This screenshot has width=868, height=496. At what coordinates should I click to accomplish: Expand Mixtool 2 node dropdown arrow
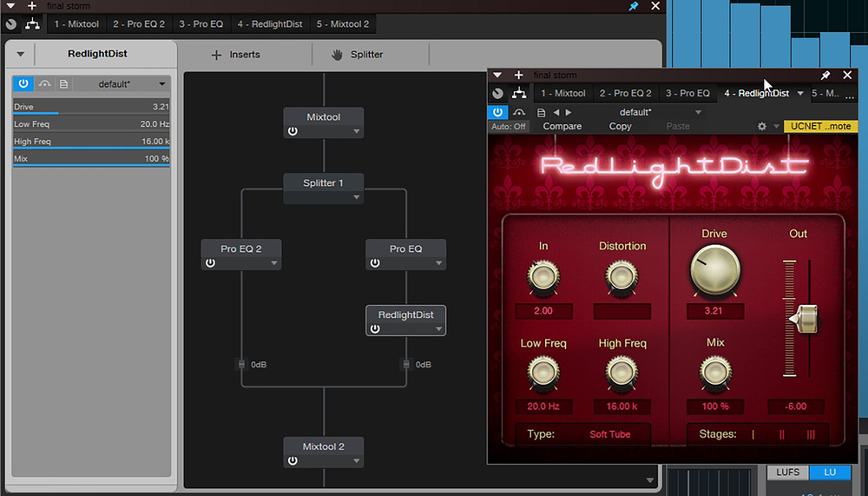(357, 460)
